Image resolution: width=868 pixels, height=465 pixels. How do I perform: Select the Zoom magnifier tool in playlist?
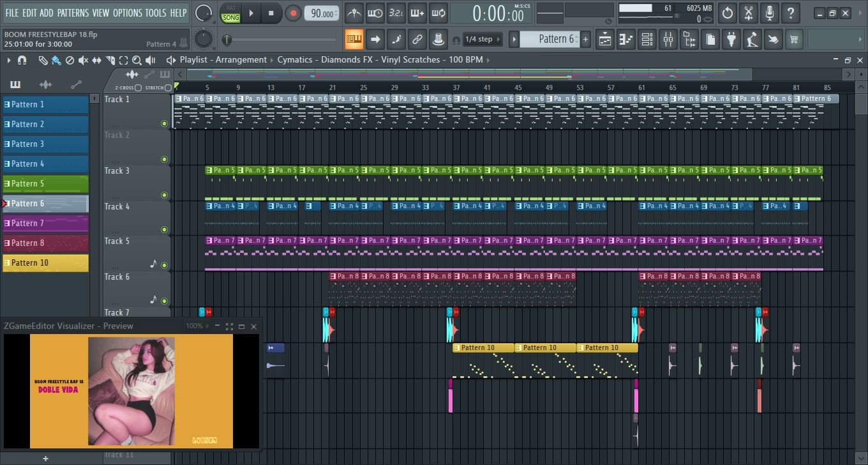pos(137,60)
